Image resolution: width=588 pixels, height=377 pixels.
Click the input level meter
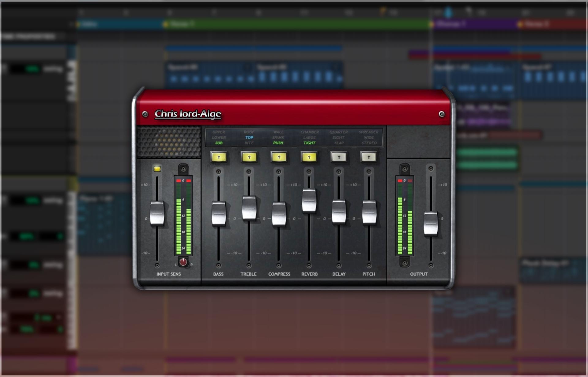pos(183,216)
